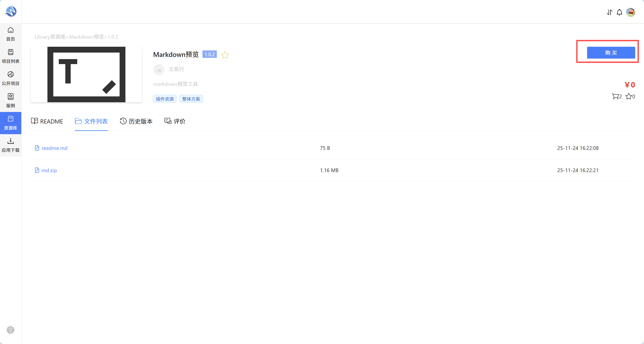644x344 pixels.
Task: Click the md.zip file icon
Action: (x=37, y=170)
